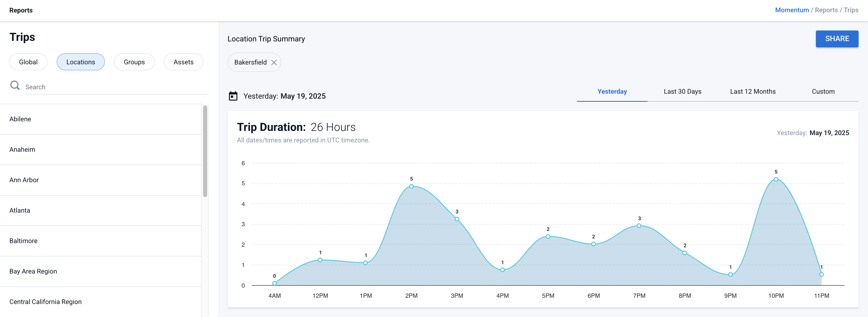Click inside the location search field
This screenshot has height=317, width=868.
click(x=101, y=86)
